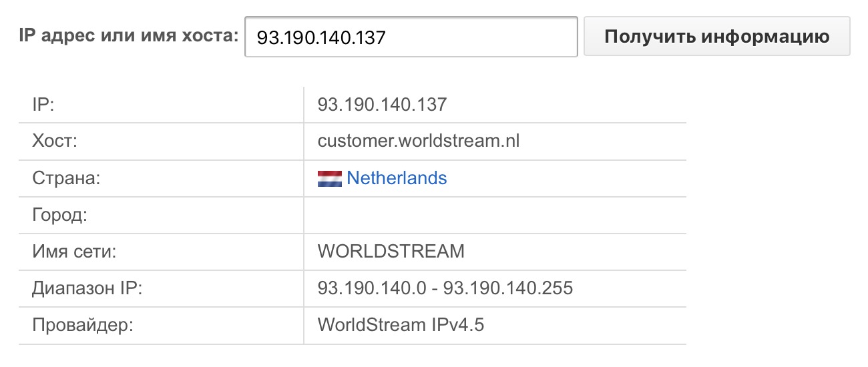Click the 'Провайдер:' row label
The height and width of the screenshot is (367, 868).
click(83, 325)
